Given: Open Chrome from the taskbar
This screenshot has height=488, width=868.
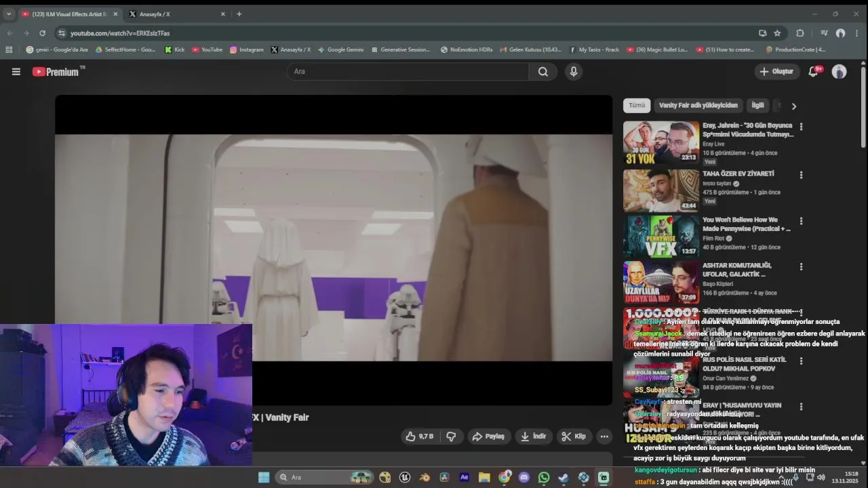Looking at the screenshot, I should [x=504, y=477].
